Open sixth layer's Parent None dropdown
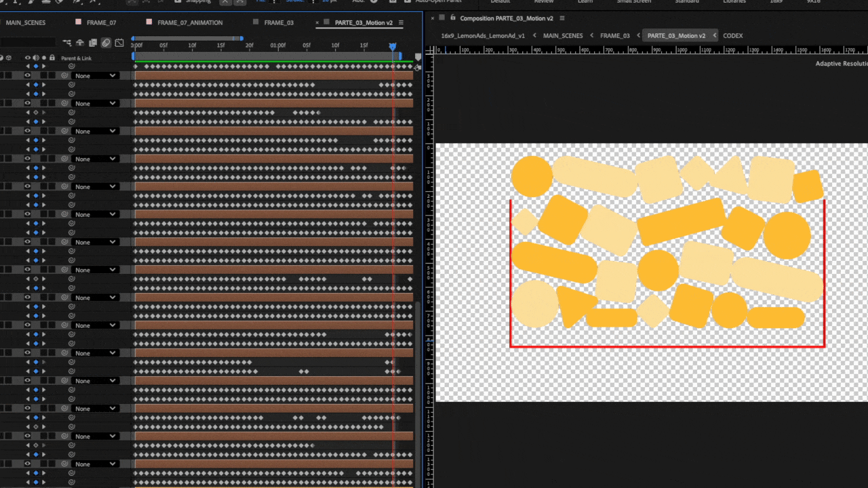 96,214
